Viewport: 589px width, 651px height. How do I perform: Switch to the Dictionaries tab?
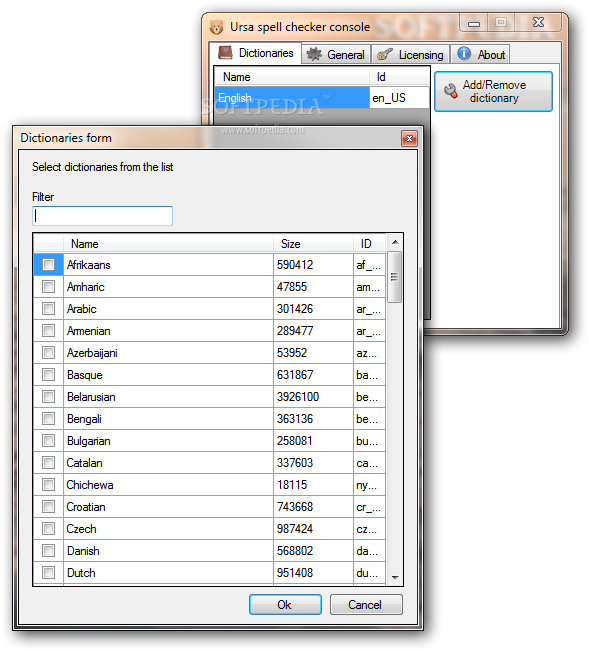(256, 53)
